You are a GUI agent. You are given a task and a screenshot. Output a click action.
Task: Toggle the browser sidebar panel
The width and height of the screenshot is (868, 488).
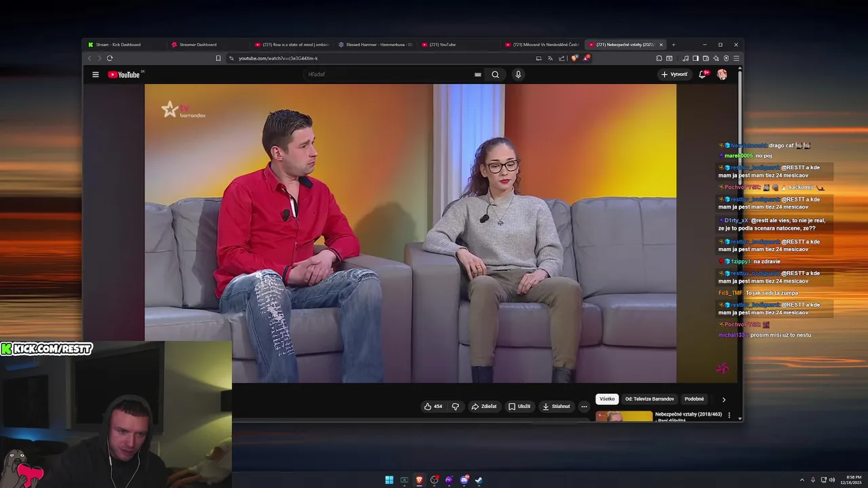coord(696,58)
